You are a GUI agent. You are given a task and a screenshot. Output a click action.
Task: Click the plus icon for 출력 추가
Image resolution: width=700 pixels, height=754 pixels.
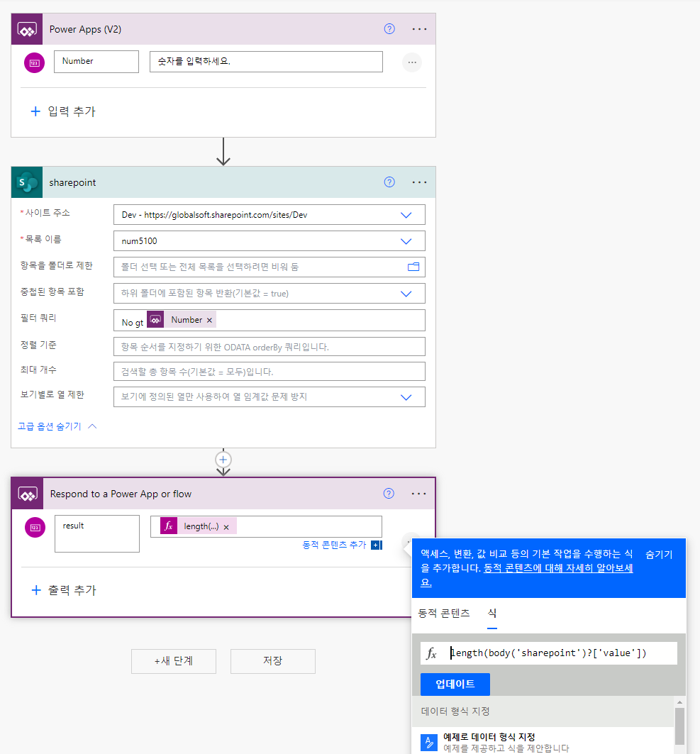(x=36, y=590)
